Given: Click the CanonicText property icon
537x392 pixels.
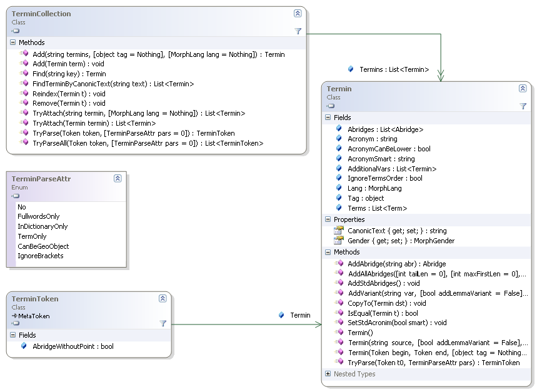Looking at the screenshot, I should tap(338, 231).
